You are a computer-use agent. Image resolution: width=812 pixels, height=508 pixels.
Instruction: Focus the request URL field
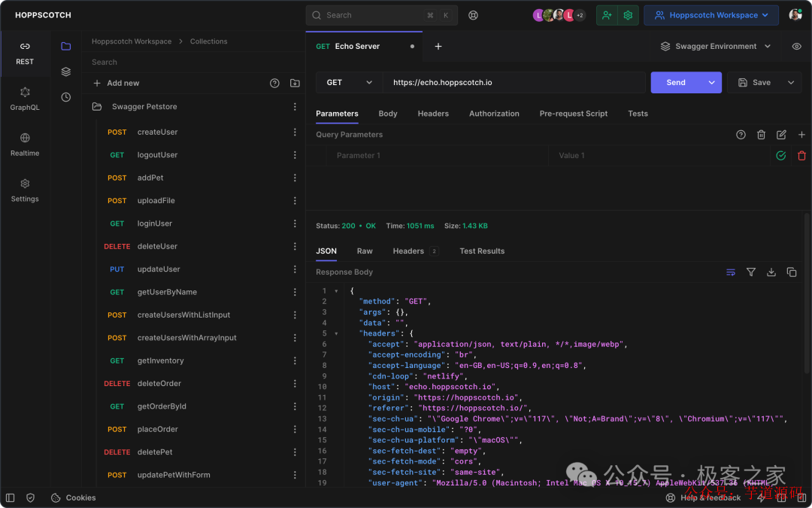point(514,83)
